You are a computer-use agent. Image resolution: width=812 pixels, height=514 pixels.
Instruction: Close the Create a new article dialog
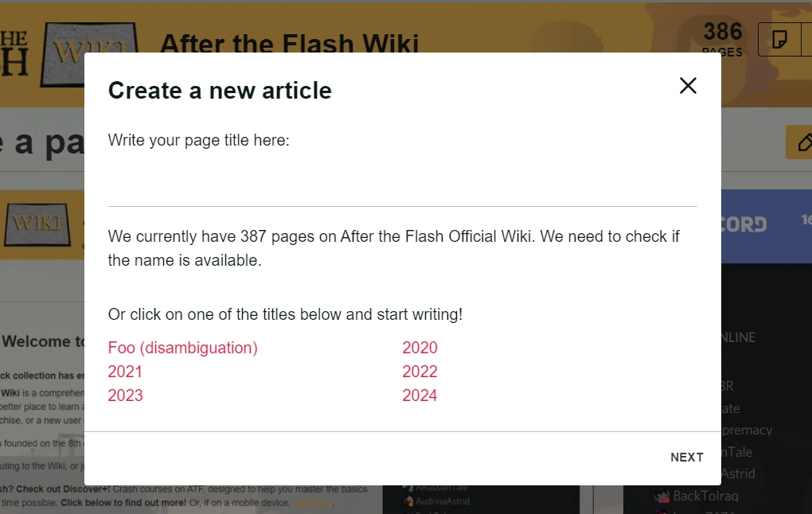click(688, 86)
